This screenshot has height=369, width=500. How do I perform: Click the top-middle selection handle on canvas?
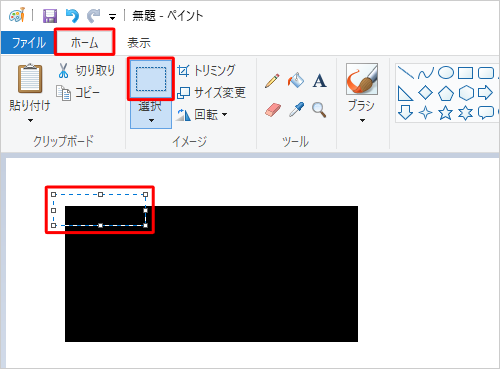click(100, 194)
